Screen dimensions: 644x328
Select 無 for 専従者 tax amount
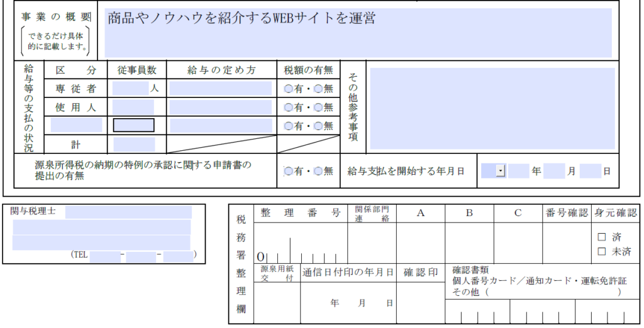(318, 89)
